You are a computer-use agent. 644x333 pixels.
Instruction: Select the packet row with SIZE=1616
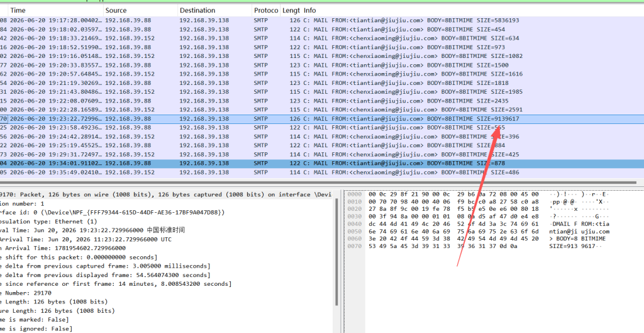pyautogui.click(x=322, y=74)
